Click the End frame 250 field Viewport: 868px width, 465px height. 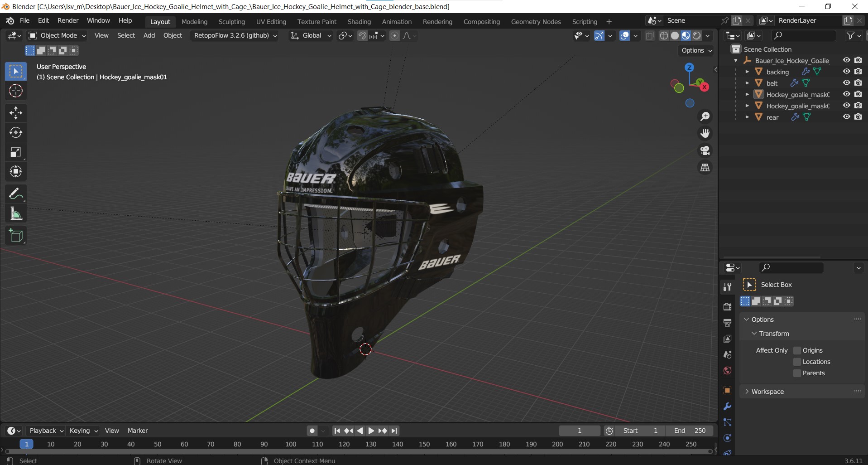click(x=689, y=431)
